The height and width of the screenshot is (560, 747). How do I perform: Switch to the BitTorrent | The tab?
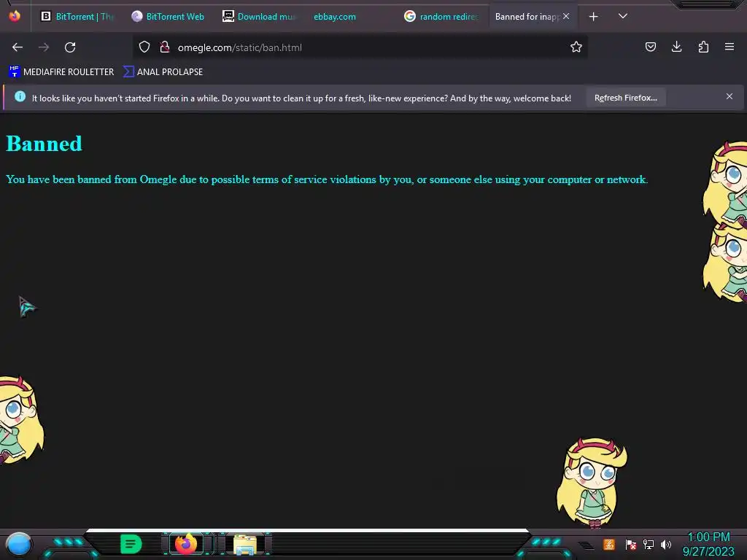[77, 17]
